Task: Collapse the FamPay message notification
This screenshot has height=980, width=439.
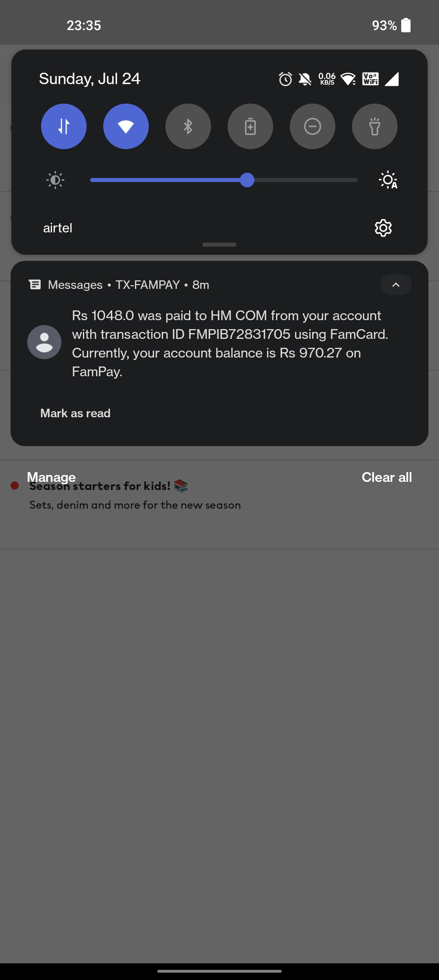Action: pyautogui.click(x=396, y=285)
